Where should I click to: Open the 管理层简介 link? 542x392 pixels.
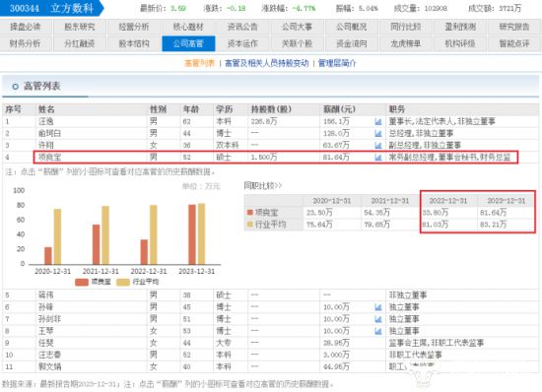337,63
